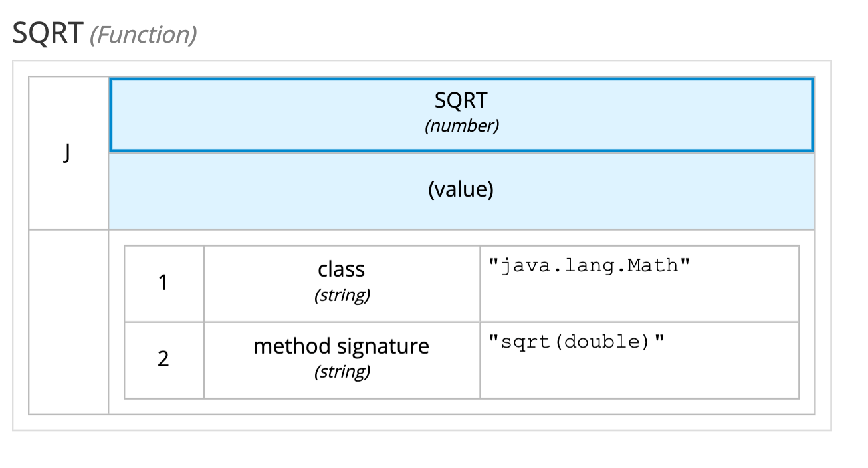
Task: Select the SQRT (number) header cell
Action: (x=462, y=116)
